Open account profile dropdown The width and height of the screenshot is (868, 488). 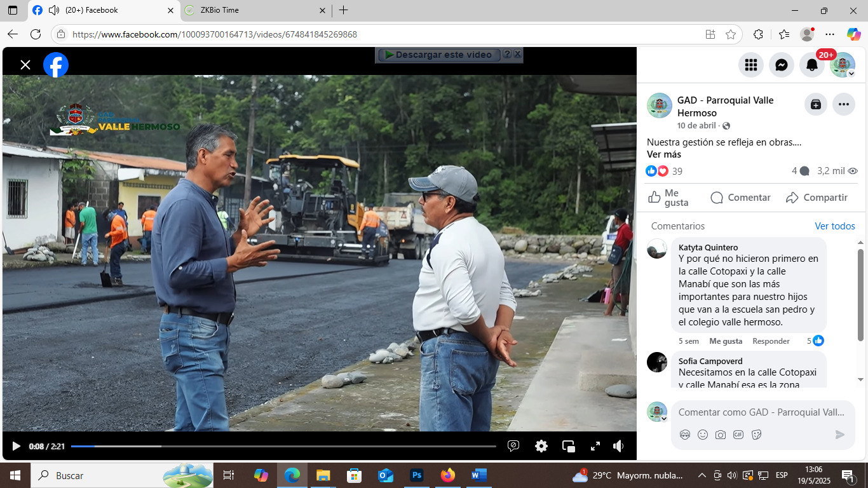point(843,65)
